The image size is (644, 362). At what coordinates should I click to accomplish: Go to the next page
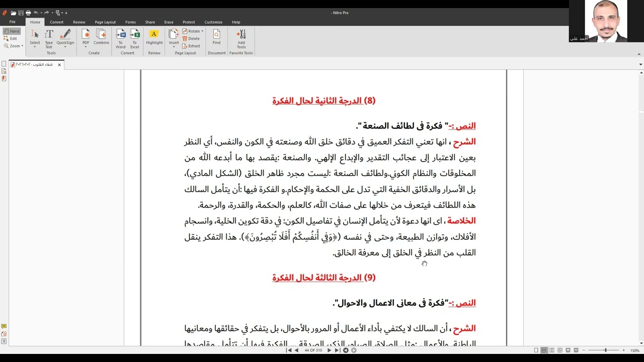click(x=330, y=350)
